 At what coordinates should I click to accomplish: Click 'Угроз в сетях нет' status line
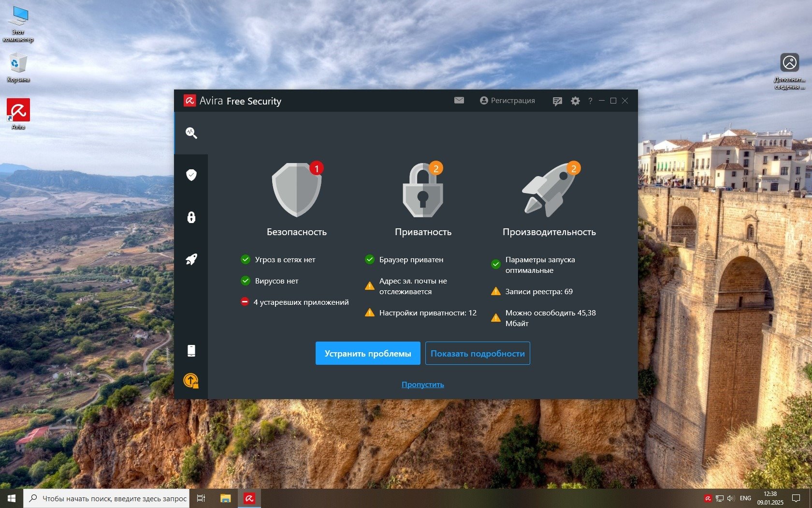point(278,260)
